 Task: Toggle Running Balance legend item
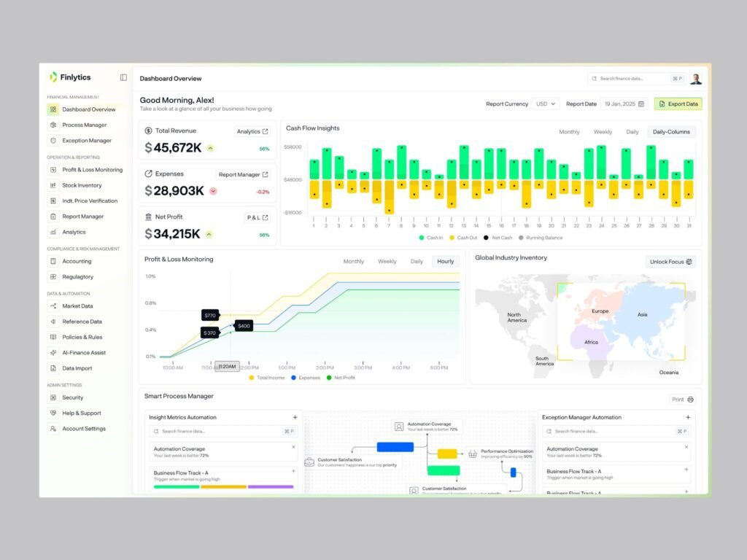(541, 238)
